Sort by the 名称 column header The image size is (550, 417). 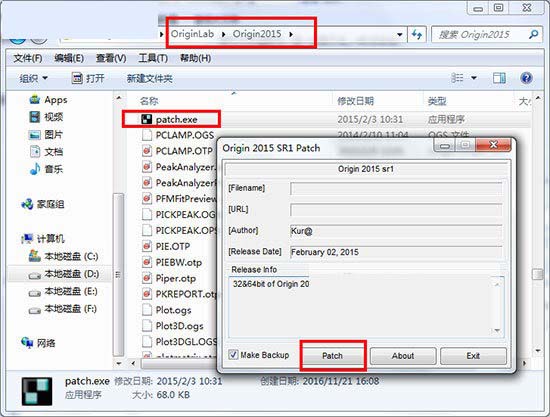pyautogui.click(x=149, y=101)
